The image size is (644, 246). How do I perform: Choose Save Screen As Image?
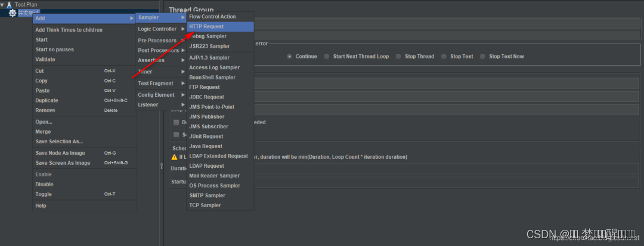[x=85, y=163]
